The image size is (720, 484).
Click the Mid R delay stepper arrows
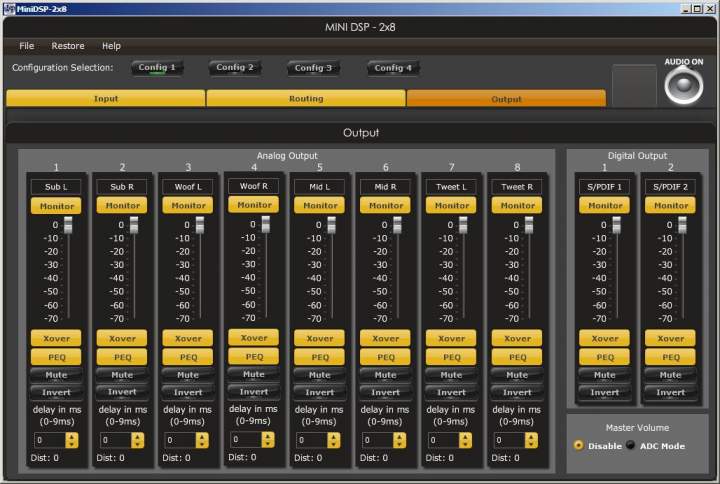click(x=399, y=440)
